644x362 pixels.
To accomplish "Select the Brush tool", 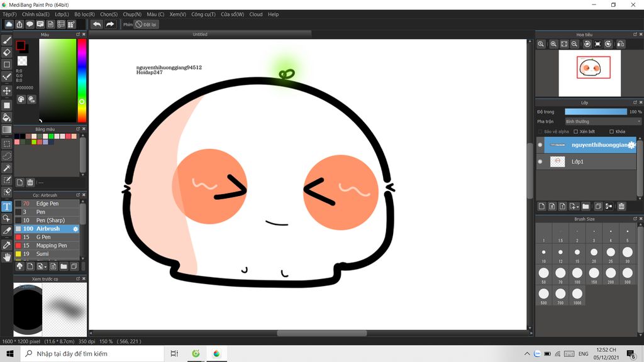I will point(6,40).
